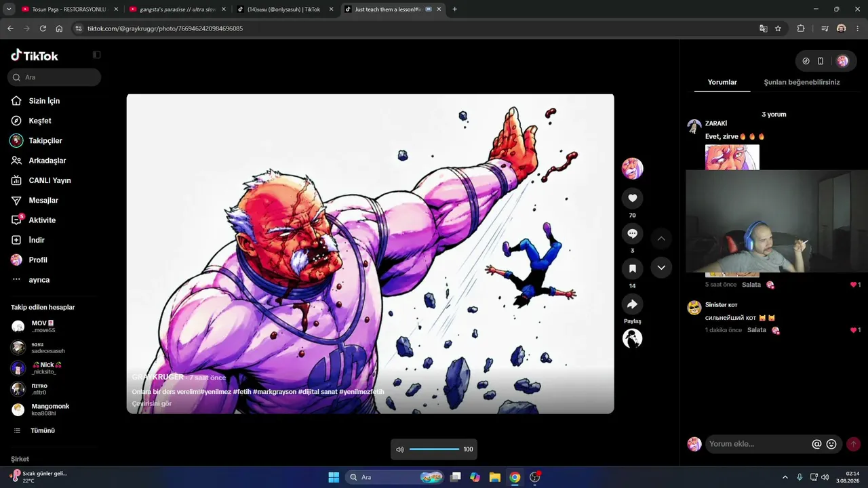Like the ZARAKİ comment heart
The width and height of the screenshot is (868, 488).
point(854,285)
